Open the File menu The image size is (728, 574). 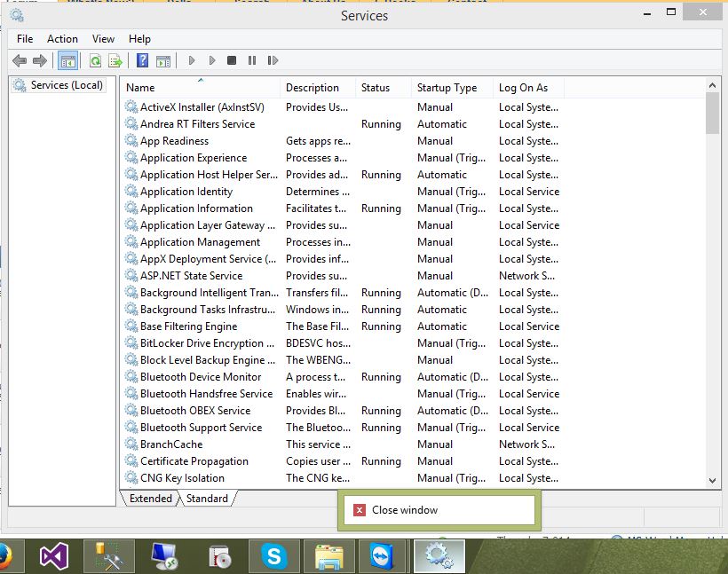click(x=25, y=39)
